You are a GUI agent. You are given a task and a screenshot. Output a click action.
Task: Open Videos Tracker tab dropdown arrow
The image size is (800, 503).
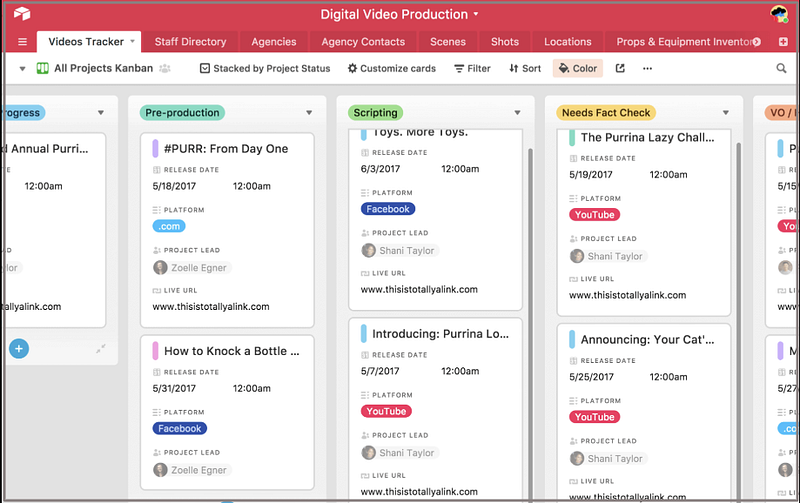pos(132,41)
